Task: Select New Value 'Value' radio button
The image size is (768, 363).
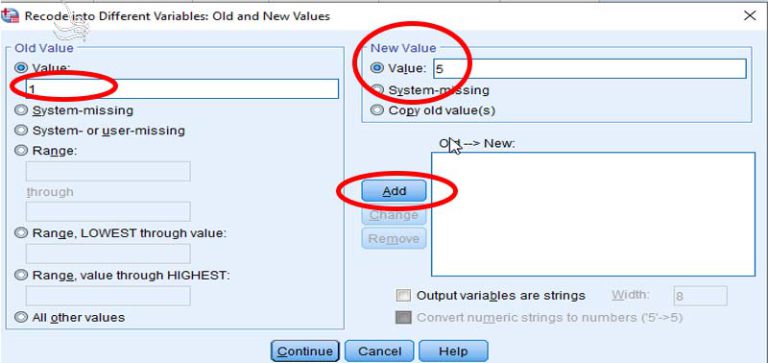Action: (x=377, y=69)
